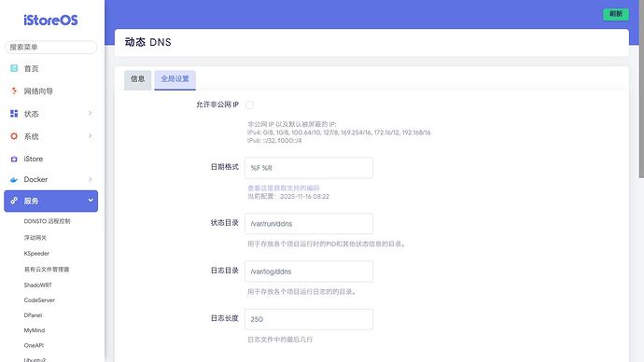Click the 系统 gear icon
The height and width of the screenshot is (362, 644).
14,136
